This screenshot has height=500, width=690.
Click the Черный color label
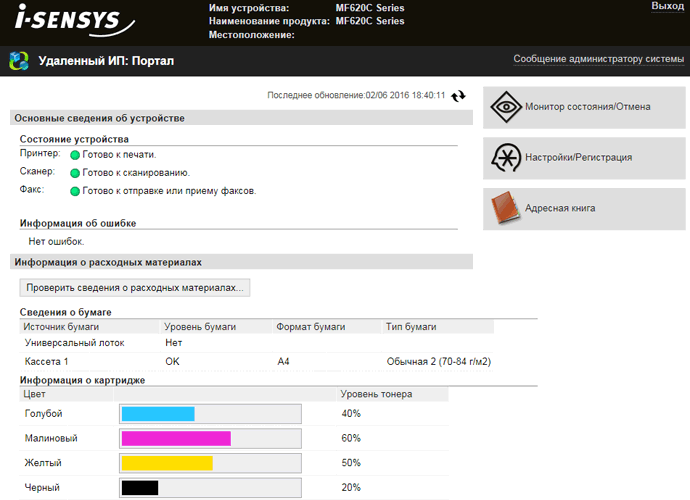point(42,488)
